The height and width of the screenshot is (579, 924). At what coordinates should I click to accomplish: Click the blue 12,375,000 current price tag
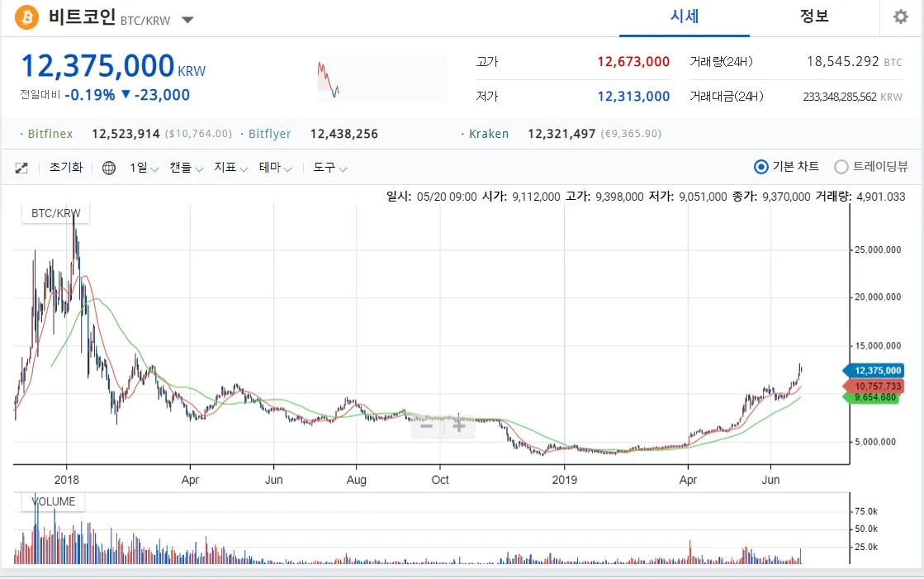click(877, 371)
